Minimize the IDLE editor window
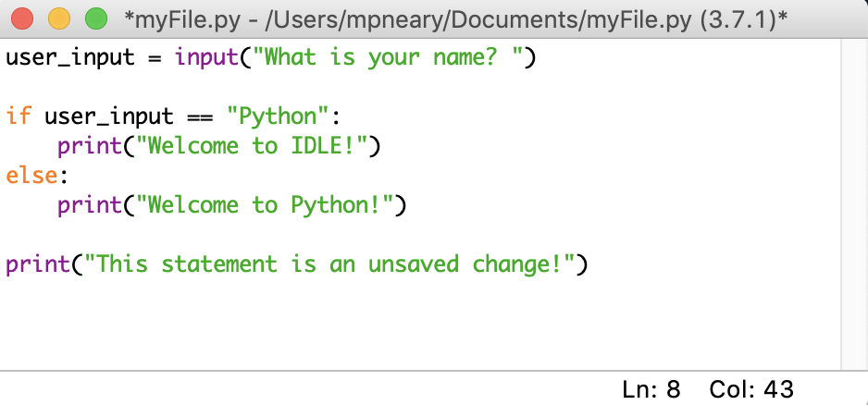Screen dimensions: 868x405 tap(58, 18)
